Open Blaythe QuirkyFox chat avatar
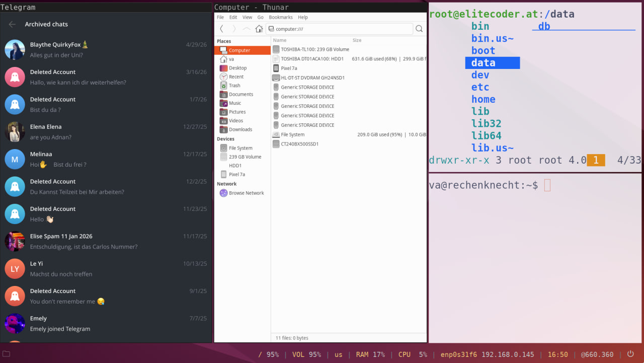644x363 pixels. coord(15,50)
